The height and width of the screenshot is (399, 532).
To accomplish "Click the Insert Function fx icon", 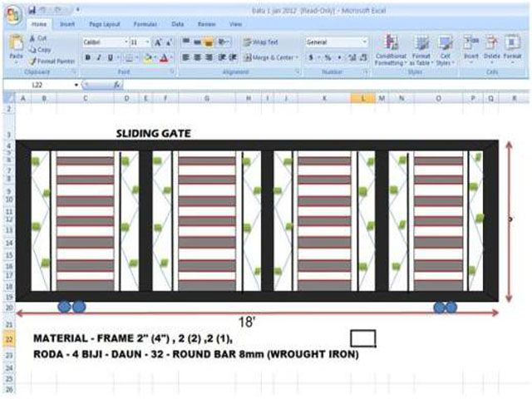I will click(116, 85).
